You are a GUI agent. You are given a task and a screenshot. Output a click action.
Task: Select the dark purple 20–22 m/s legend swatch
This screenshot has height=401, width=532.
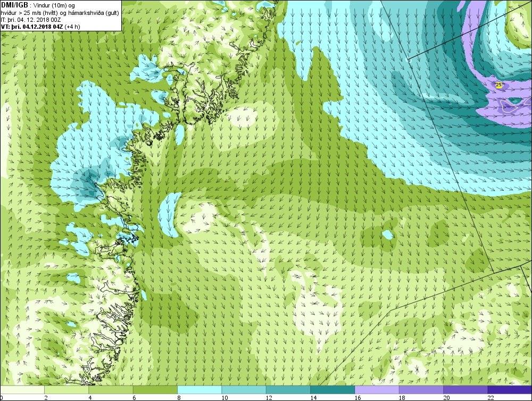(x=465, y=390)
